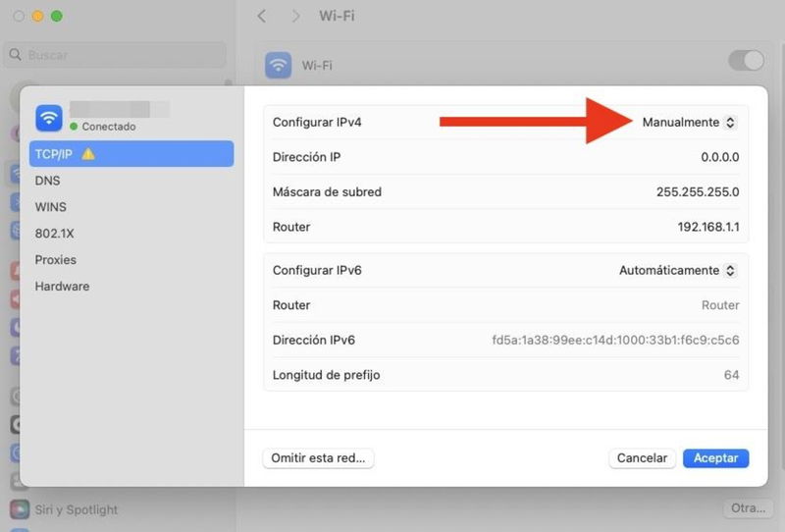Toggle the Wi-Fi switch
Viewport: 785px width, 532px height.
(746, 61)
